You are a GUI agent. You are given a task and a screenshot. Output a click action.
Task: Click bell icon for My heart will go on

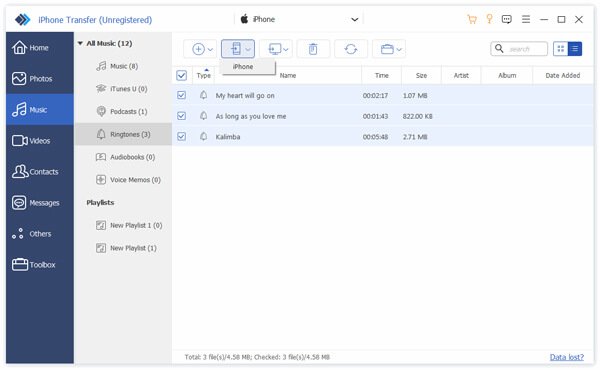tap(204, 95)
